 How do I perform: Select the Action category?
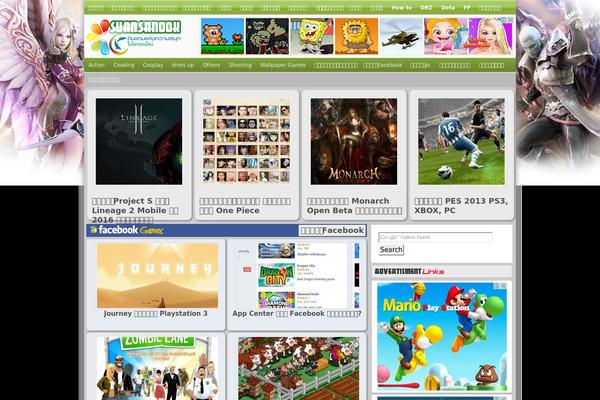96,65
